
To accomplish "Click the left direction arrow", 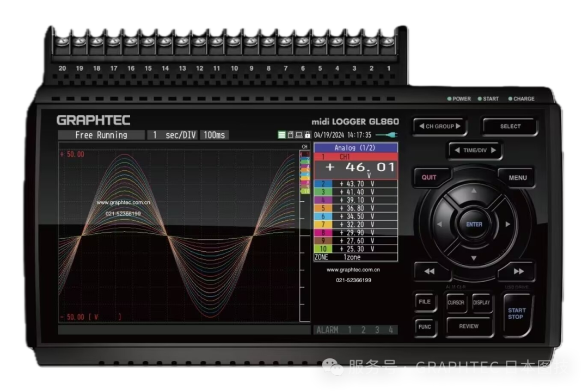I will point(439,225).
